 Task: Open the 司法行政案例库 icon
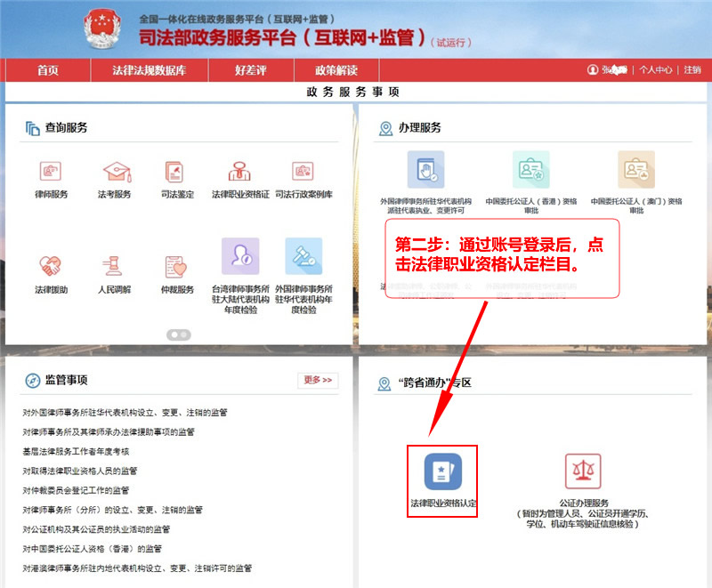[x=303, y=173]
